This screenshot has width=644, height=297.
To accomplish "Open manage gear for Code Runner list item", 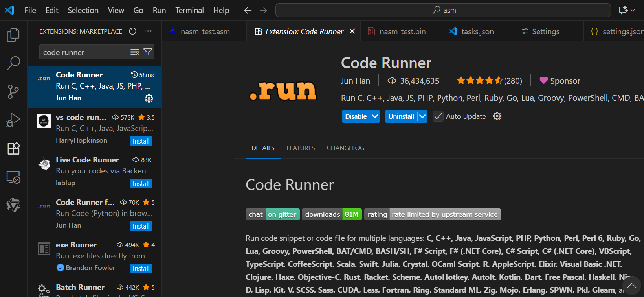I will pos(149,98).
